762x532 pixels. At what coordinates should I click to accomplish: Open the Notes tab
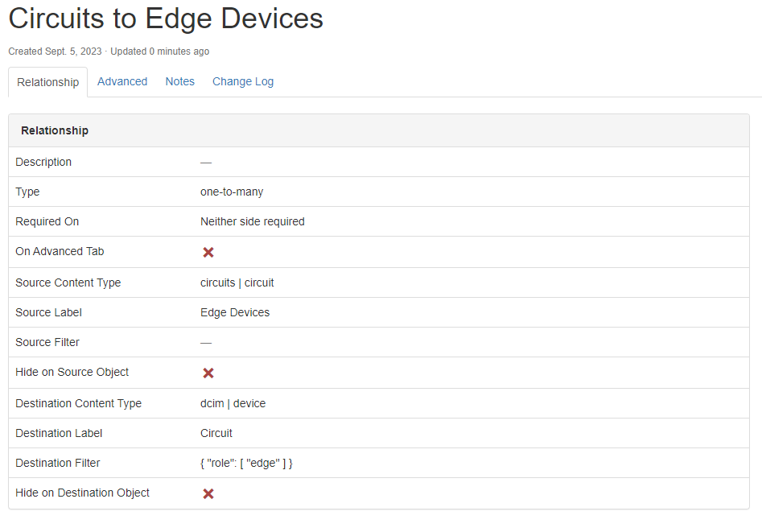(x=180, y=81)
